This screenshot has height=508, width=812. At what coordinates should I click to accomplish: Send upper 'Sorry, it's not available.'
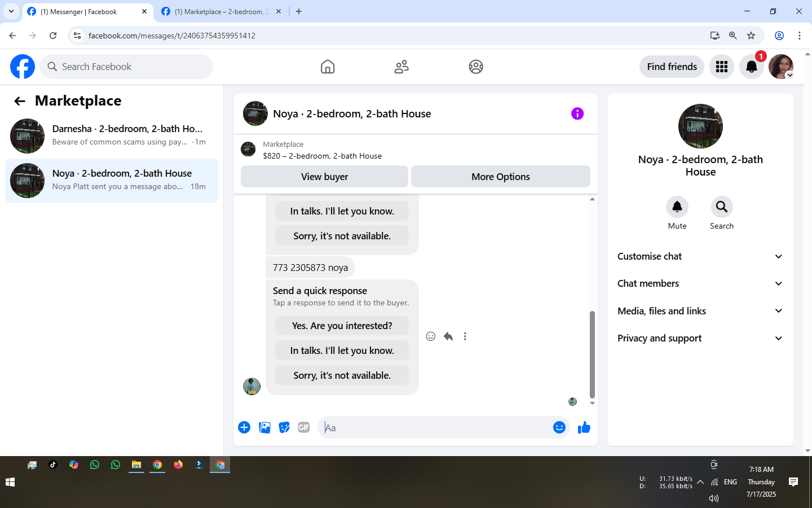[x=342, y=236]
